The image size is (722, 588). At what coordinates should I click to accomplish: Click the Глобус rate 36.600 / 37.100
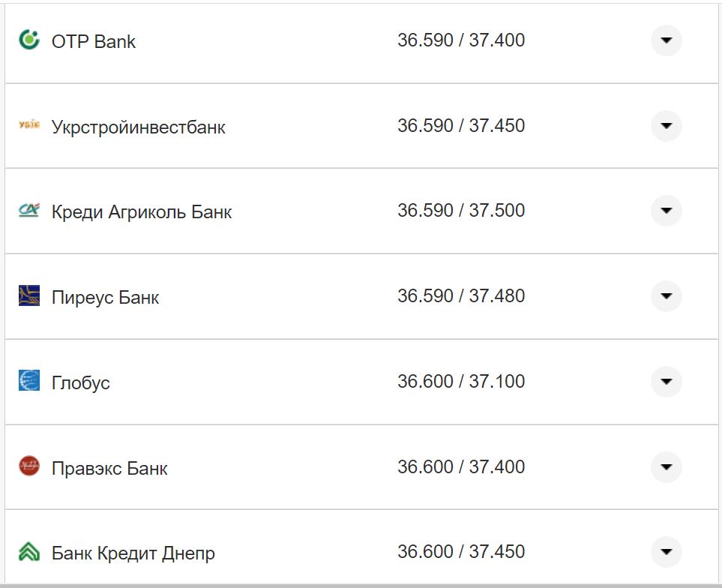462,381
